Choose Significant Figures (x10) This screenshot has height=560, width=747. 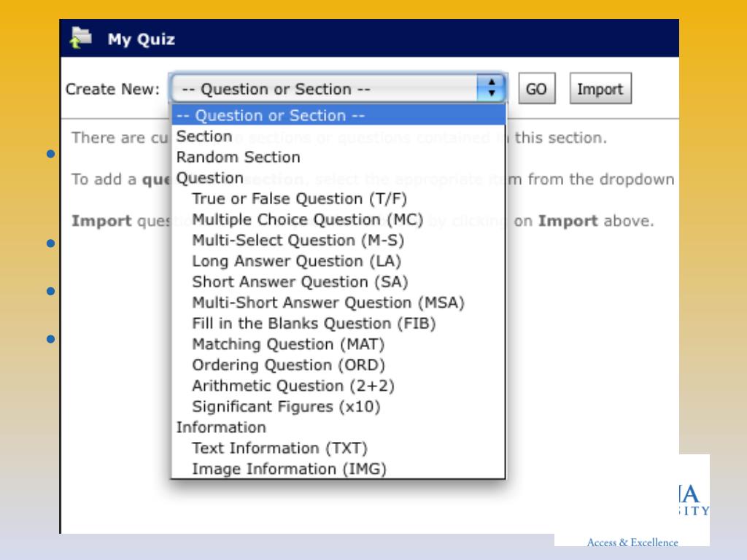338,407
